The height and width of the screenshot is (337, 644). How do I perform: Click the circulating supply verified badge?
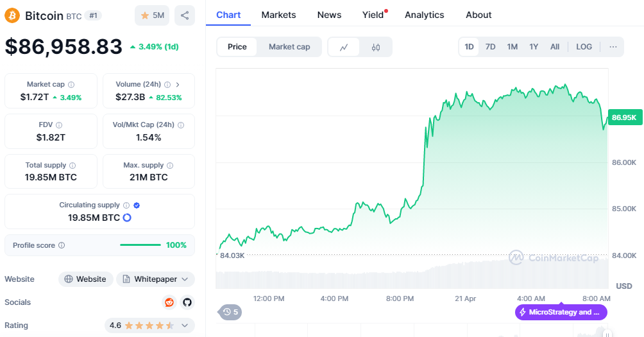point(137,205)
